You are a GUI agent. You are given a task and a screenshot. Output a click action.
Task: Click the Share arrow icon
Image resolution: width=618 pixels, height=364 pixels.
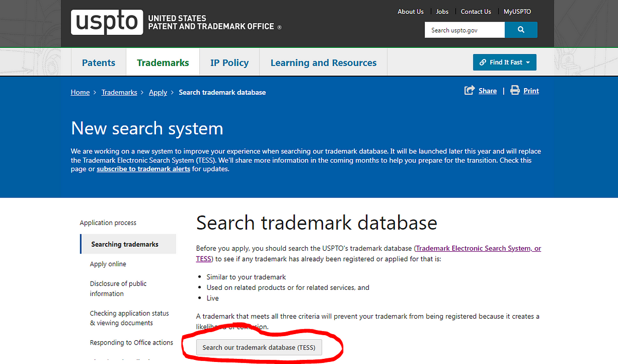click(469, 91)
